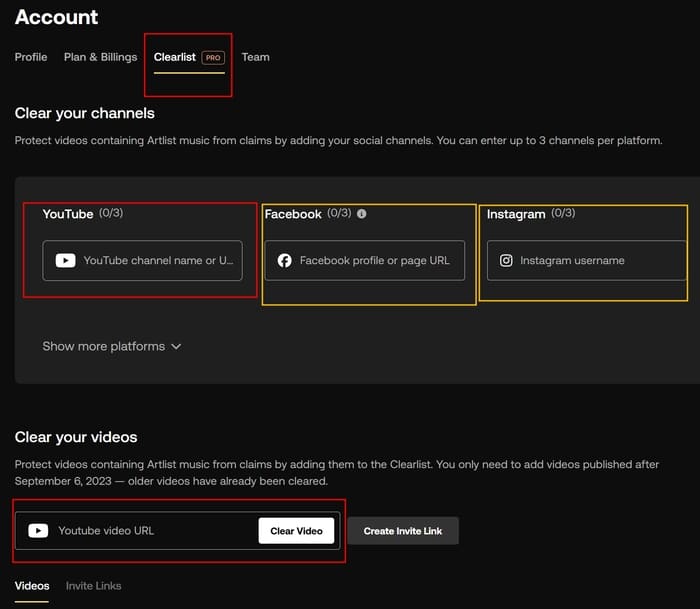This screenshot has width=700, height=609.
Task: Click the chevron beside Show more platforms
Action: tap(176, 347)
